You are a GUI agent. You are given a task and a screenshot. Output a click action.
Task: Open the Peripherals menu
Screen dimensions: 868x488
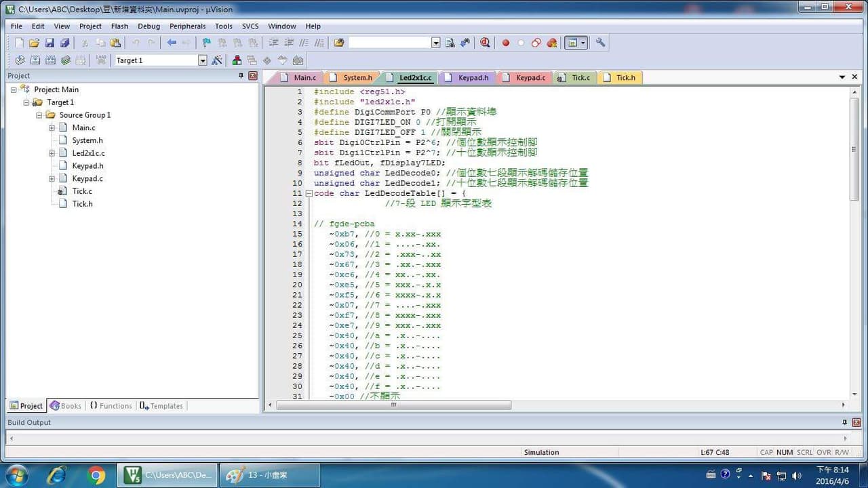click(187, 26)
